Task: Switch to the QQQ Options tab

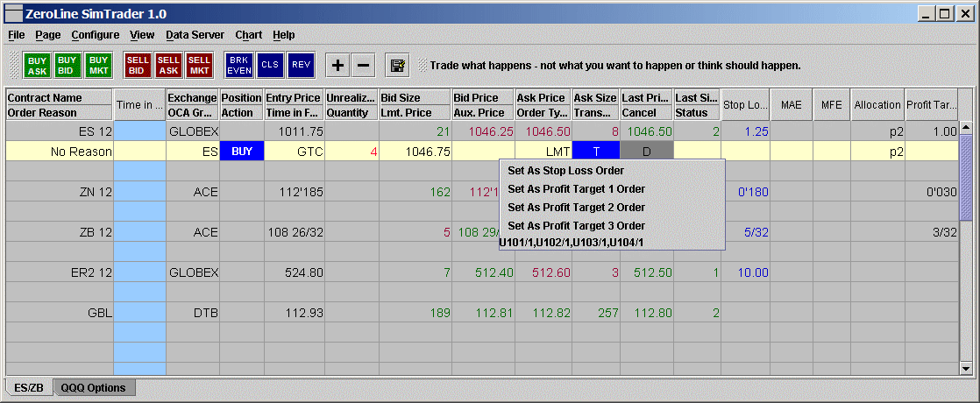Action: click(94, 387)
